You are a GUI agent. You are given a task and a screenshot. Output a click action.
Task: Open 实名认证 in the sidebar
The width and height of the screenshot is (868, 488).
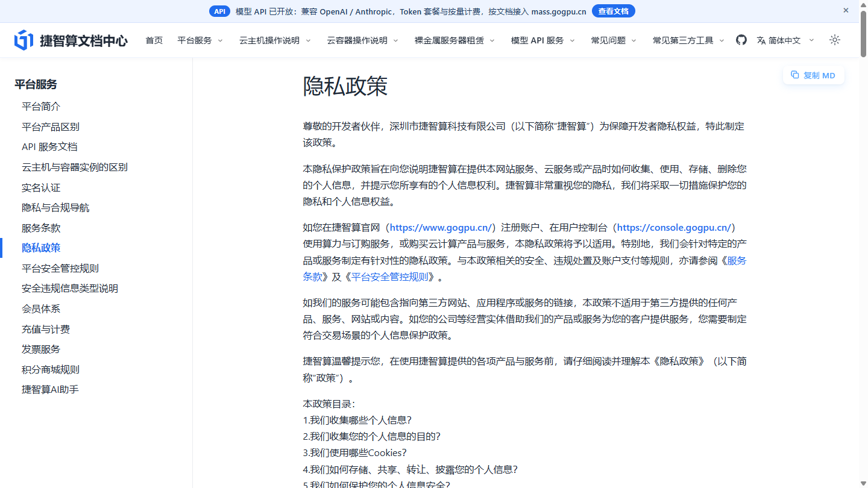(41, 187)
